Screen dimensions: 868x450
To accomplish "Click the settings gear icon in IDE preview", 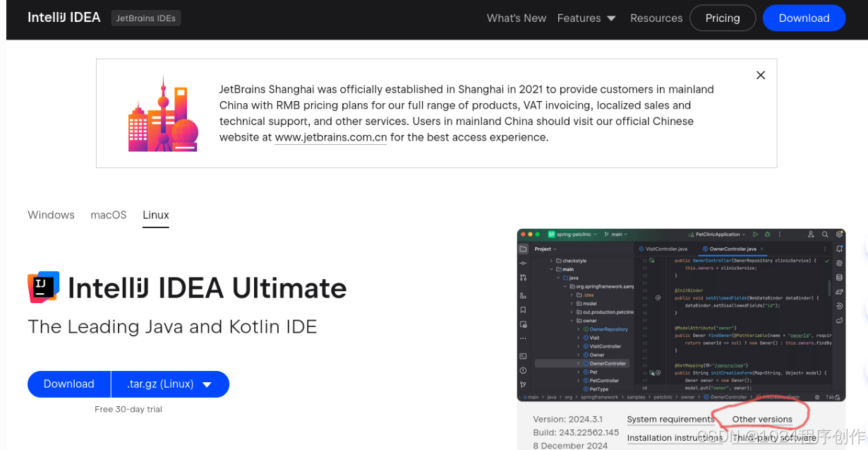I will 839,235.
